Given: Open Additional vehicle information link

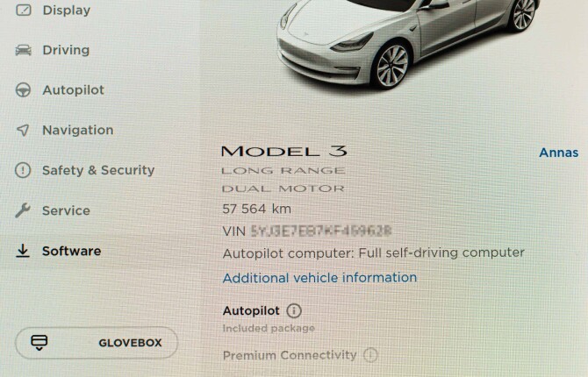Looking at the screenshot, I should (319, 278).
